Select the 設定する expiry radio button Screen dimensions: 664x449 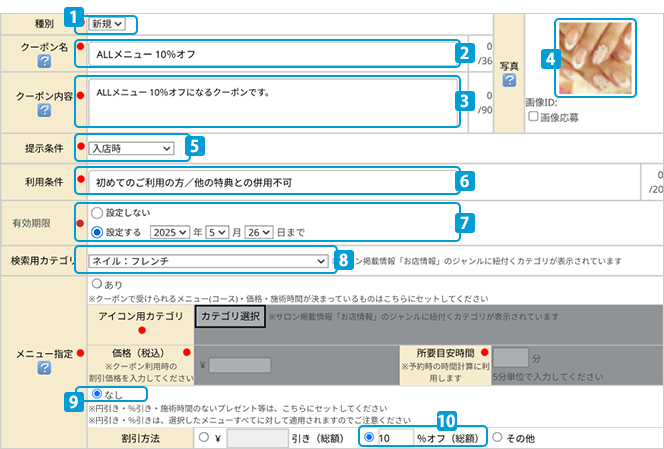(x=97, y=231)
